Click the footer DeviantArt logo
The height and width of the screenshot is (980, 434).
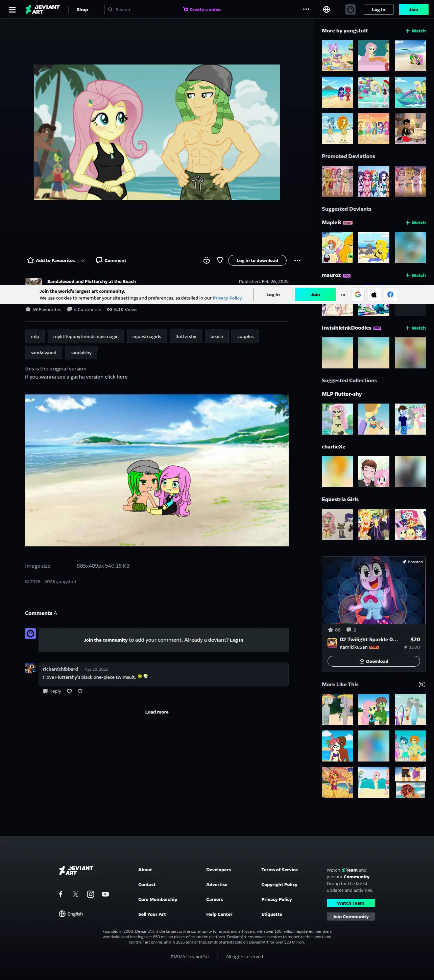click(x=76, y=870)
